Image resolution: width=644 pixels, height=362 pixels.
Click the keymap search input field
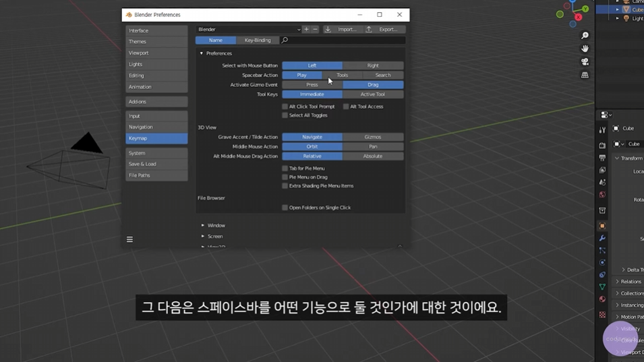343,40
